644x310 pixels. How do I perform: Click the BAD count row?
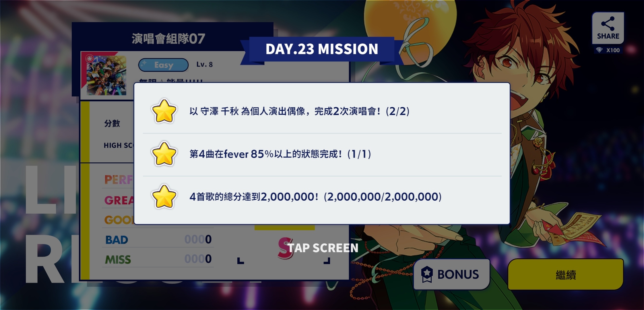coord(158,239)
